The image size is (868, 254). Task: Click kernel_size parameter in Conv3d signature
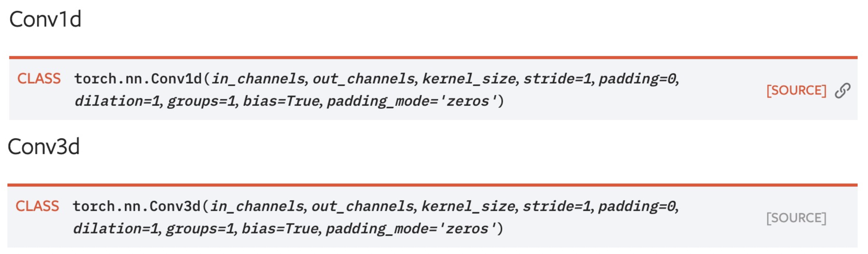point(469,206)
